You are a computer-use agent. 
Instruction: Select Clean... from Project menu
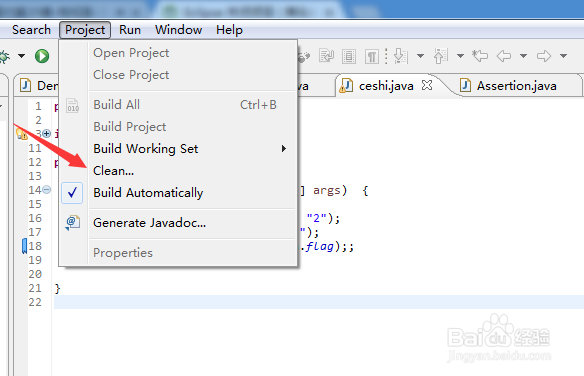(178, 171)
